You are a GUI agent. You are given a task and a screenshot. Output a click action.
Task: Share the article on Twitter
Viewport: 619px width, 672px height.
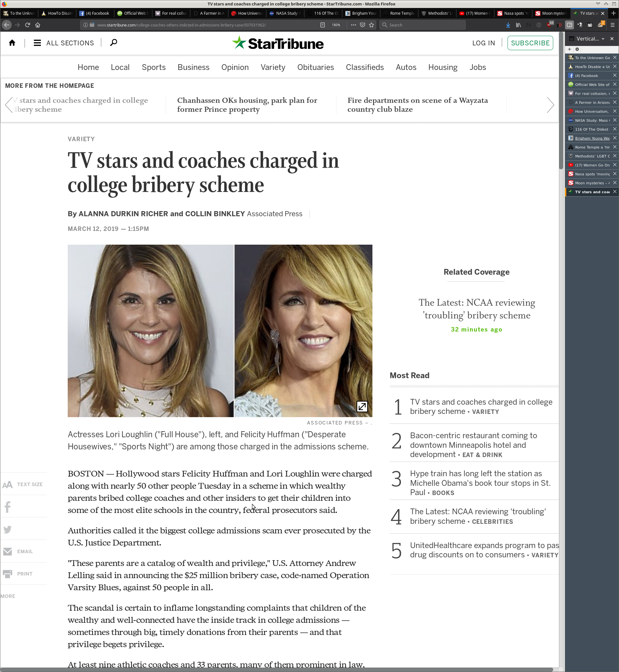pos(7,529)
